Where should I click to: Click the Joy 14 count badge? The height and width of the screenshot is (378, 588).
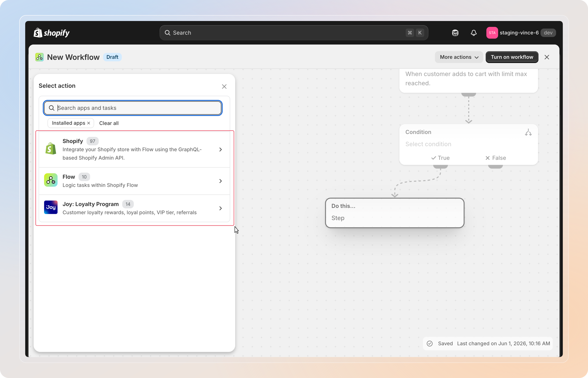tap(128, 204)
